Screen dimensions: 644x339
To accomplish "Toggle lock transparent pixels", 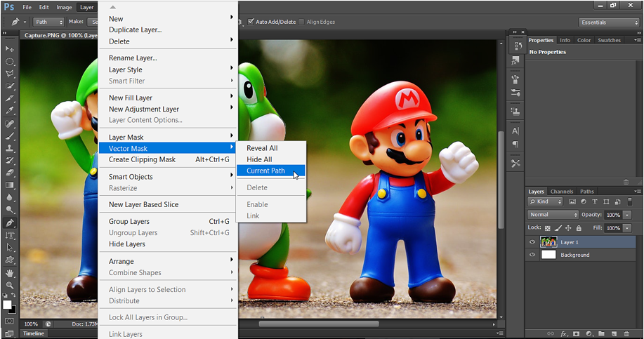I will [548, 228].
